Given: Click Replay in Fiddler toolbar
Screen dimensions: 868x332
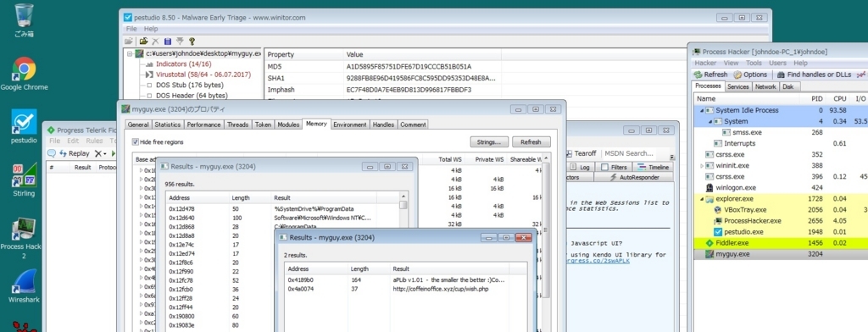Looking at the screenshot, I should point(75,153).
